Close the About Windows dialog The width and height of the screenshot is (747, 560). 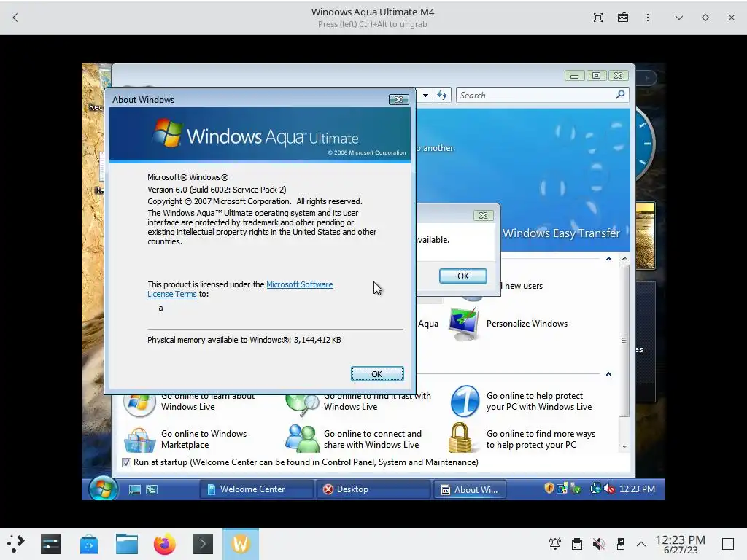click(x=398, y=99)
